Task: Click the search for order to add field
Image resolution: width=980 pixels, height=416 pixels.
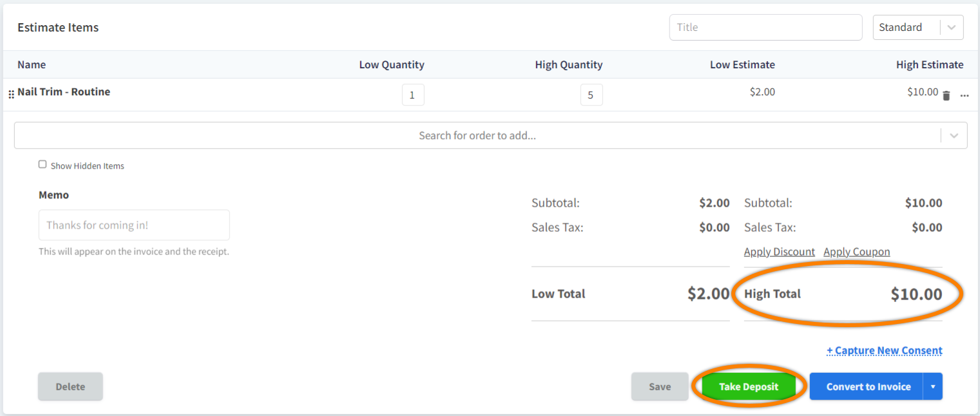Action: click(x=477, y=135)
